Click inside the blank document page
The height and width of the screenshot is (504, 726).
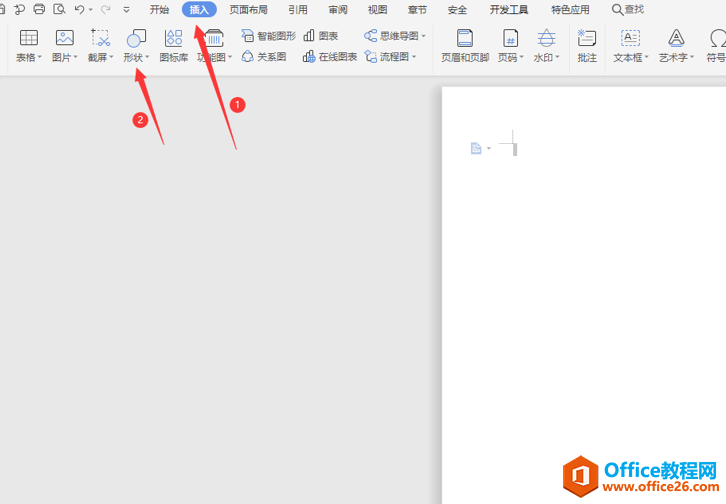tap(584, 296)
